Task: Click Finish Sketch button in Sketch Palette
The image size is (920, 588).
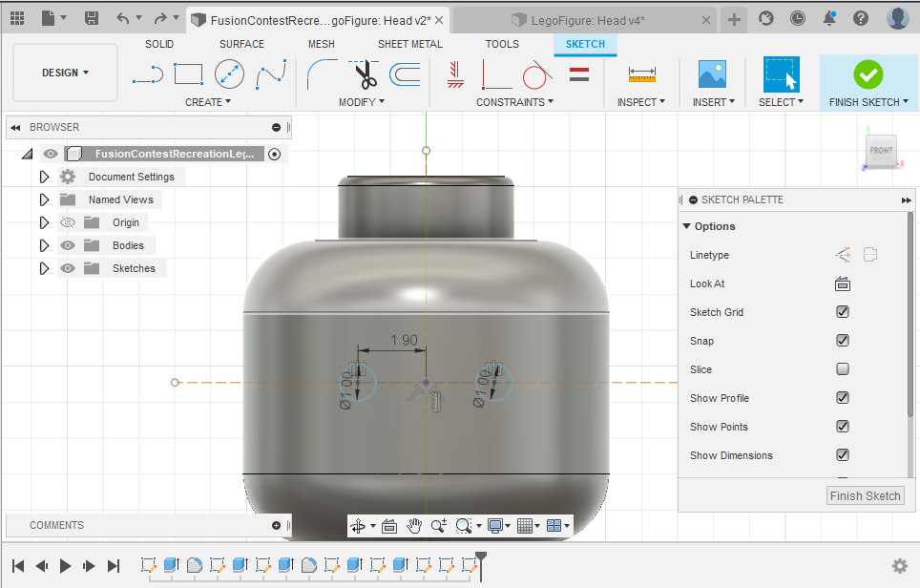Action: click(x=865, y=495)
